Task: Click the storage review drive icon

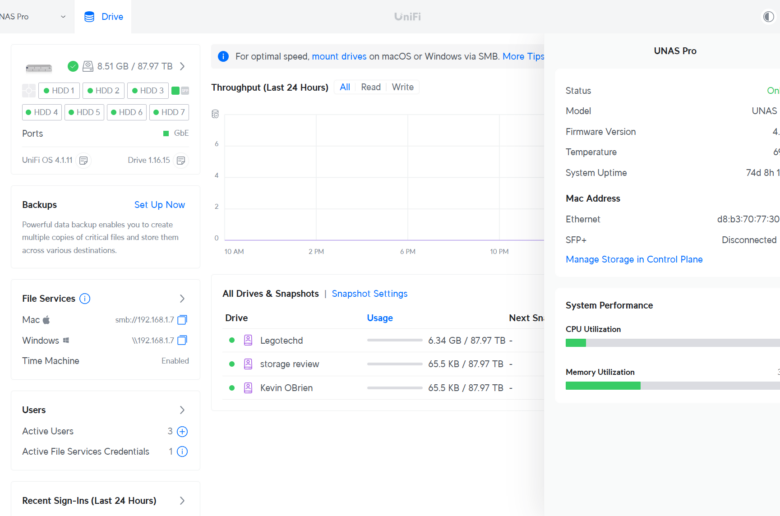Action: coord(248,364)
